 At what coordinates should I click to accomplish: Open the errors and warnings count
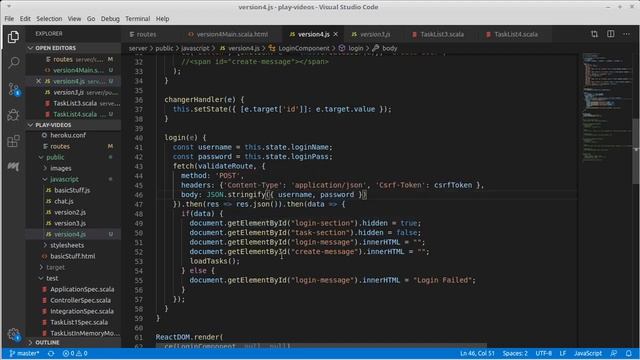pyautogui.click(x=75, y=353)
